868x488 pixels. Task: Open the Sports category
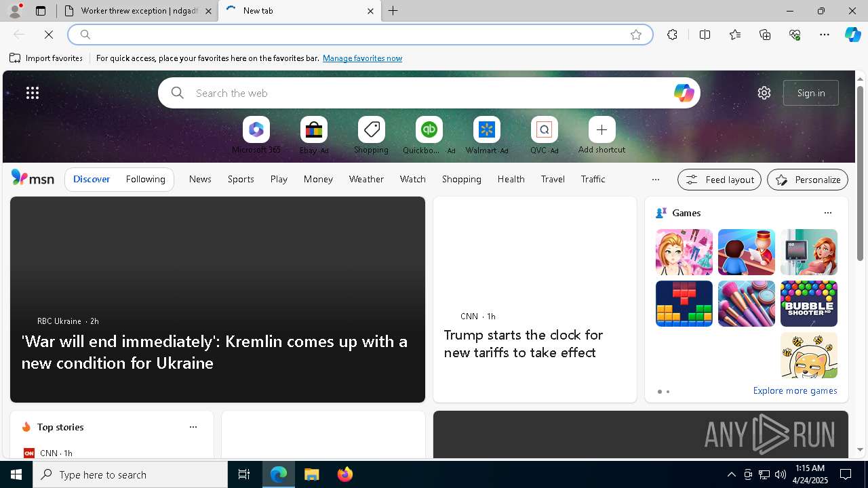(241, 179)
